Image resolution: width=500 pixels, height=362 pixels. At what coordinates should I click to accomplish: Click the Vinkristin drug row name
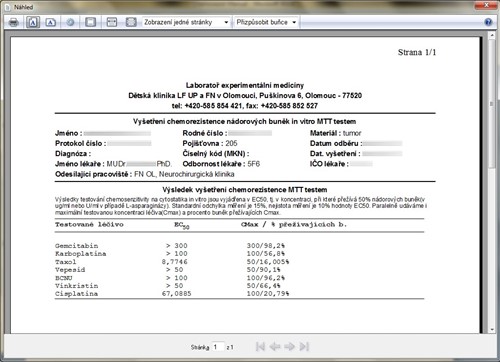coord(77,286)
